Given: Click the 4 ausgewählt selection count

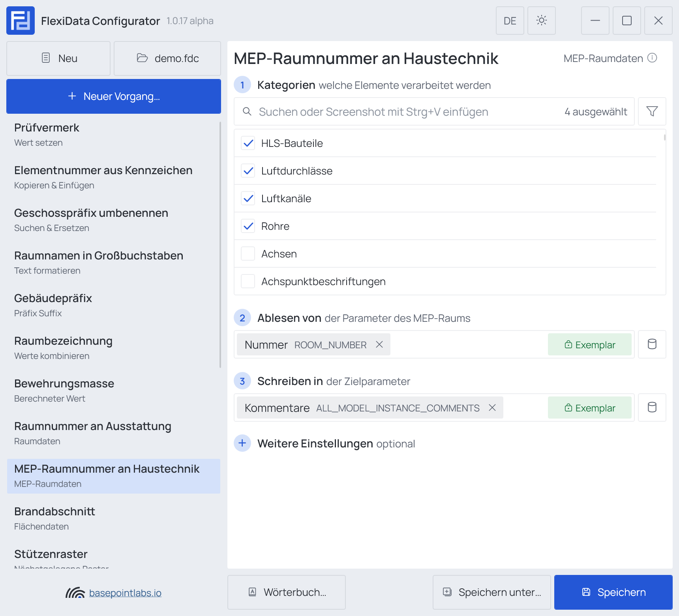Looking at the screenshot, I should 596,112.
